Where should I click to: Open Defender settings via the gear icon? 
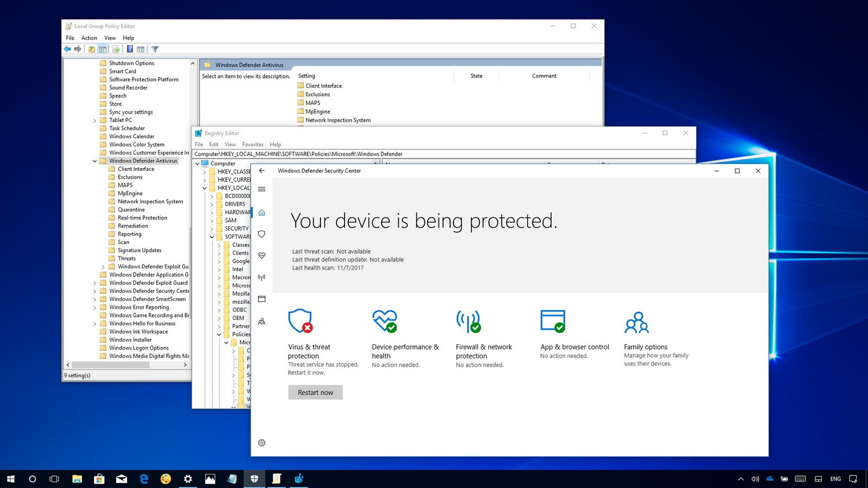click(x=262, y=443)
